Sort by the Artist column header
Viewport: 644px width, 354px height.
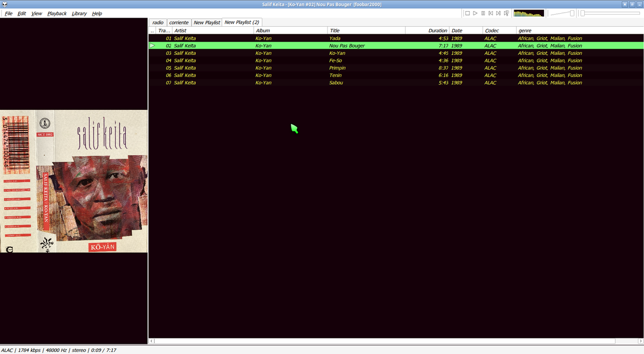coord(213,31)
